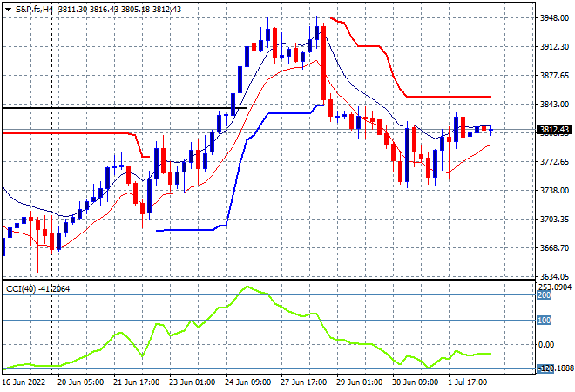Click the OHLC values 3811.30 3816.43 3805.18 3812.43
575x392 pixels.
coord(120,10)
